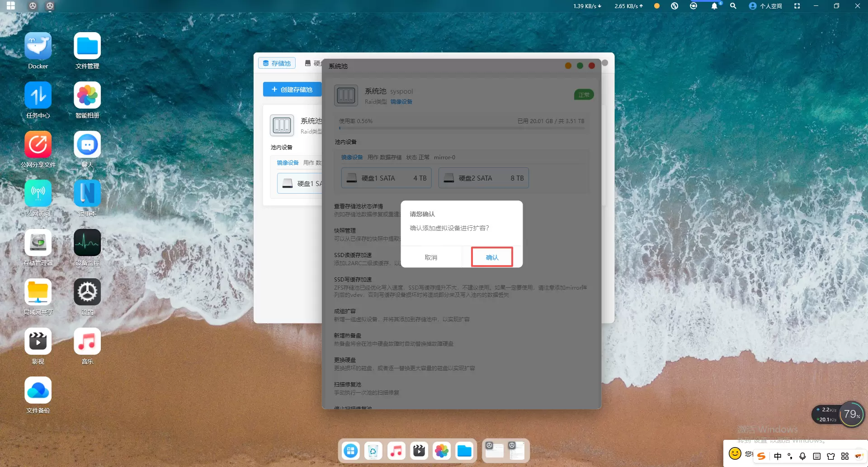Click the notification bell in top bar
This screenshot has width=868, height=467.
714,6
